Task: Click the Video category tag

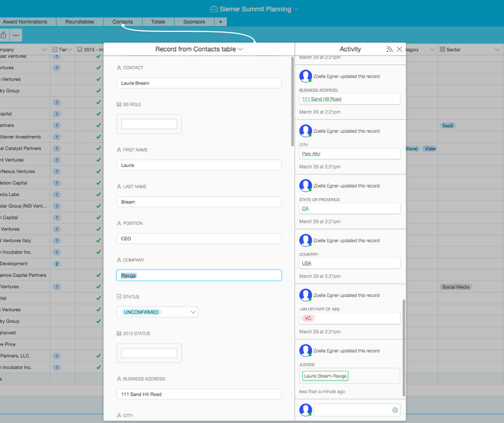Action: click(x=430, y=149)
